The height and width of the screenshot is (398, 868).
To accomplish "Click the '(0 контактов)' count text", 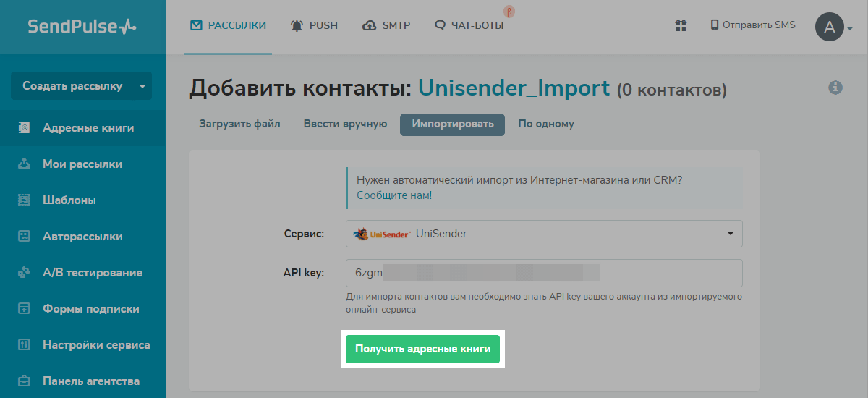I will pyautogui.click(x=672, y=90).
